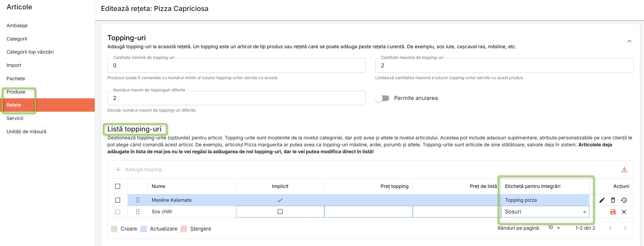
Task: Tick the row checkbox for Sos chilli
Action: click(x=118, y=212)
